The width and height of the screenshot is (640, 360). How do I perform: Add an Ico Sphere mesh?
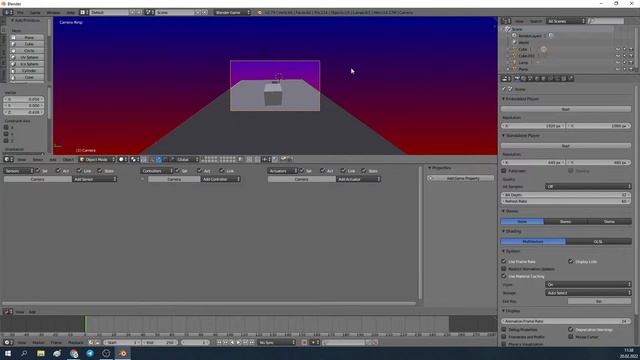tap(27, 64)
